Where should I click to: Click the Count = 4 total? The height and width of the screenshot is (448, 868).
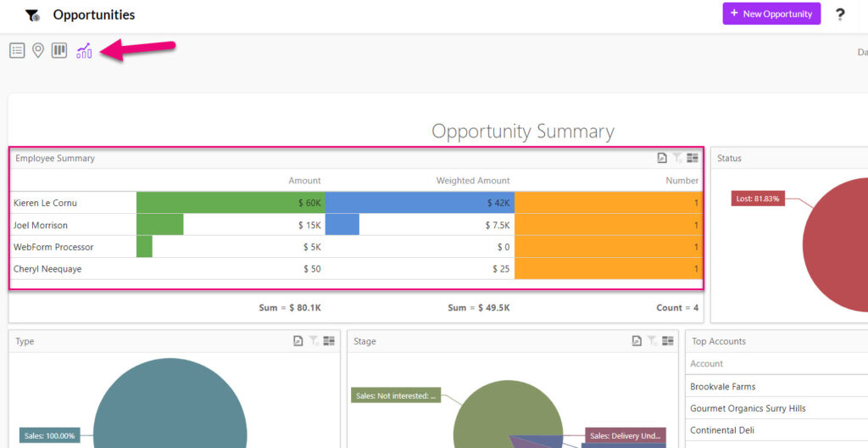(677, 308)
